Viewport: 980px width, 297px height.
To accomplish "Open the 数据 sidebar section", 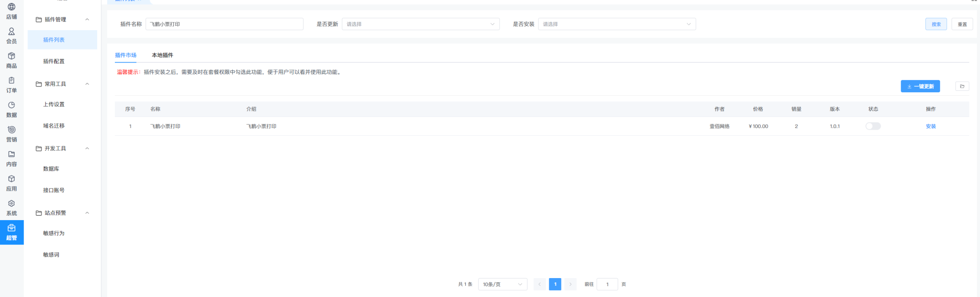I will [12, 110].
